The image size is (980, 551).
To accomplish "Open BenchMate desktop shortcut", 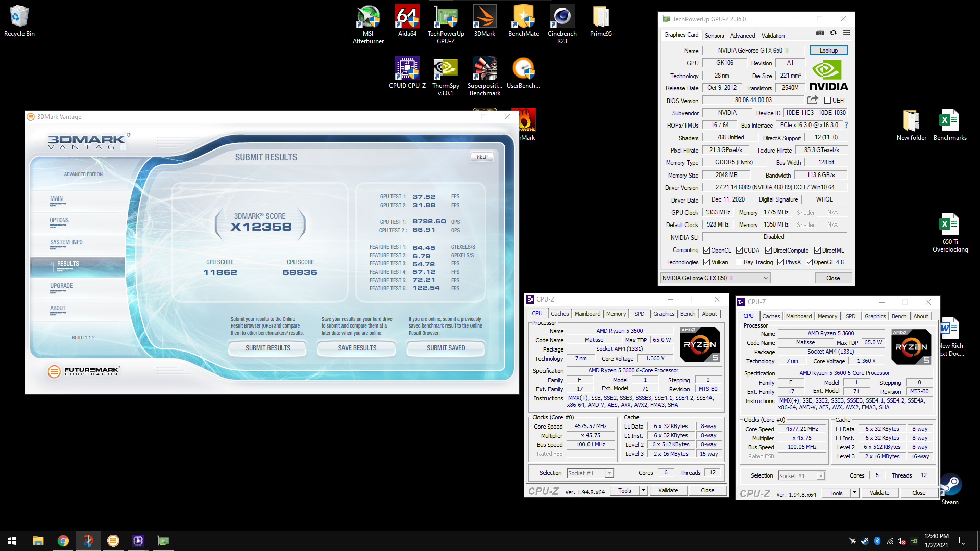I will [x=524, y=21].
